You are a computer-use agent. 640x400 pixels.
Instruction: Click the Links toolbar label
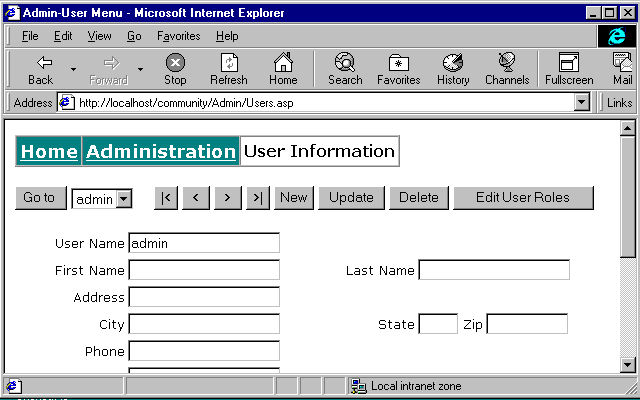[619, 102]
